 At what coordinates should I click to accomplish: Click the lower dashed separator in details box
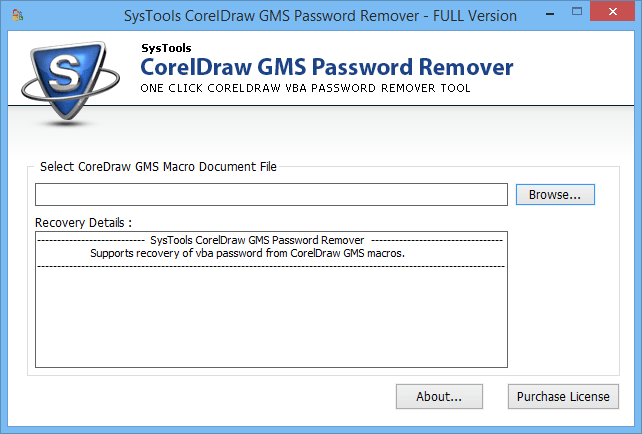[270, 266]
